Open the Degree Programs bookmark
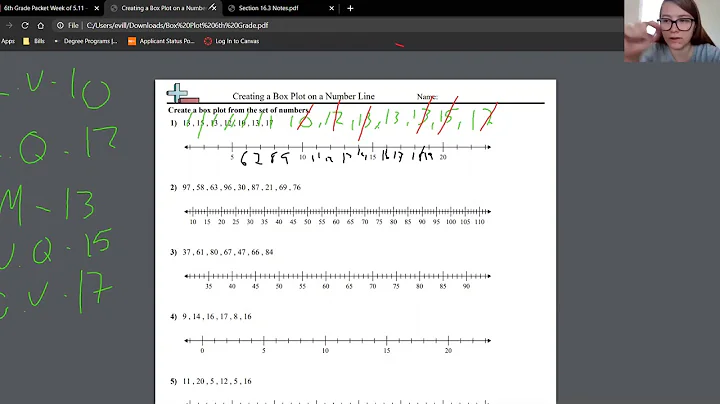Image resolution: width=720 pixels, height=404 pixels. [85, 41]
